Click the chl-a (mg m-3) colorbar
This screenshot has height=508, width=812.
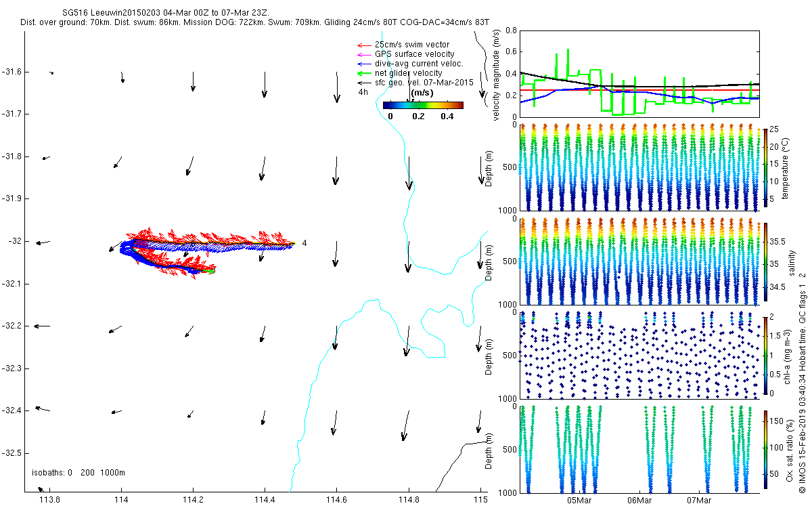click(x=765, y=354)
